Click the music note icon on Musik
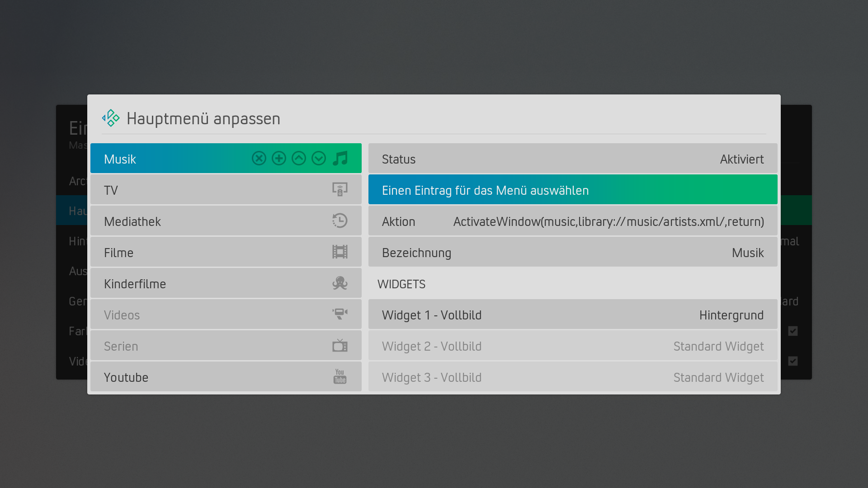The image size is (868, 488). point(340,158)
